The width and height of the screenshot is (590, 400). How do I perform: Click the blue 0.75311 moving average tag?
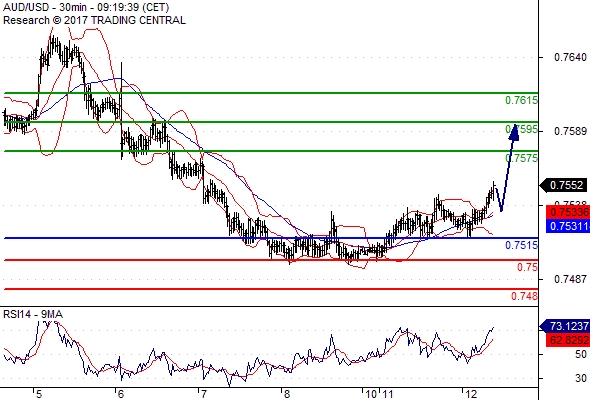[568, 226]
